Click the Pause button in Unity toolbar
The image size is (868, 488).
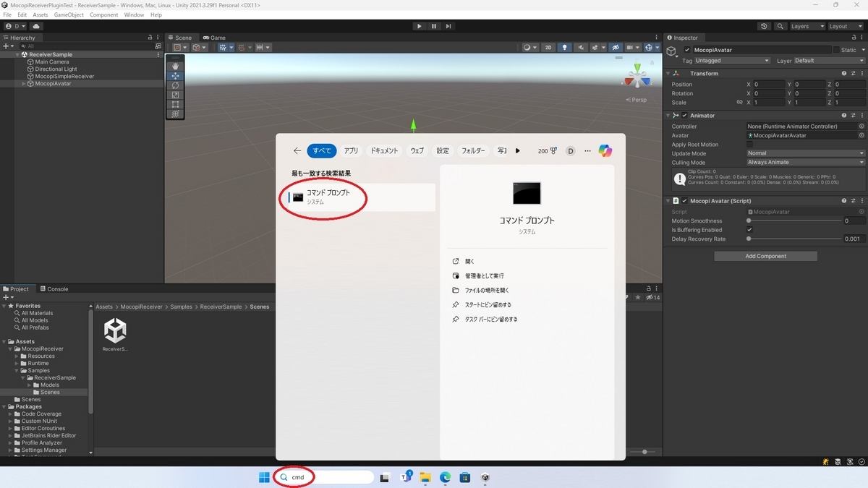tap(434, 26)
